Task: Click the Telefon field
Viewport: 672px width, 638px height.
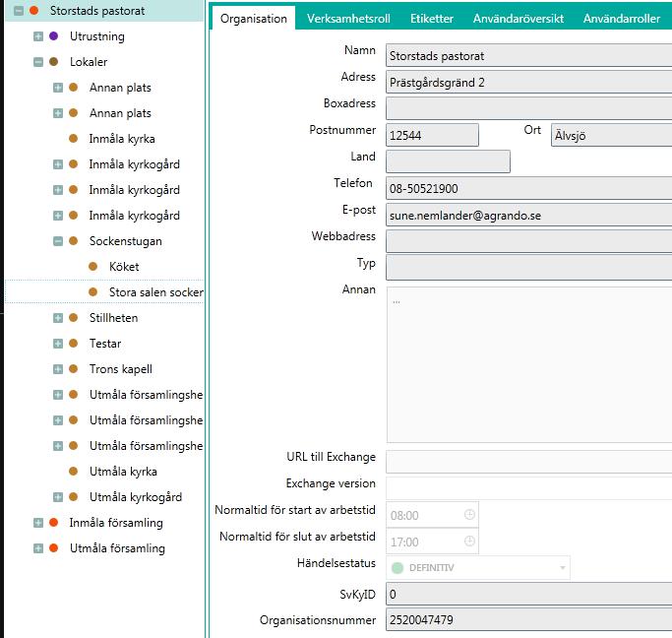Action: [529, 188]
